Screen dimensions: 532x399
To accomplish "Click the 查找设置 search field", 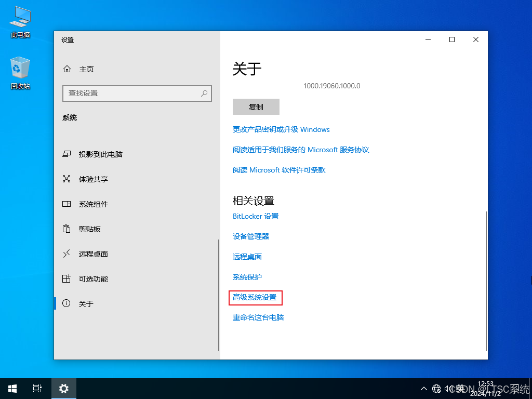I will 137,94.
